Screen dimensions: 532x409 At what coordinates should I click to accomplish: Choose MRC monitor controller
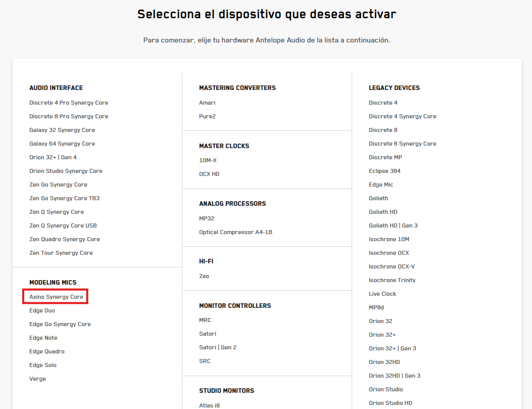pyautogui.click(x=205, y=320)
